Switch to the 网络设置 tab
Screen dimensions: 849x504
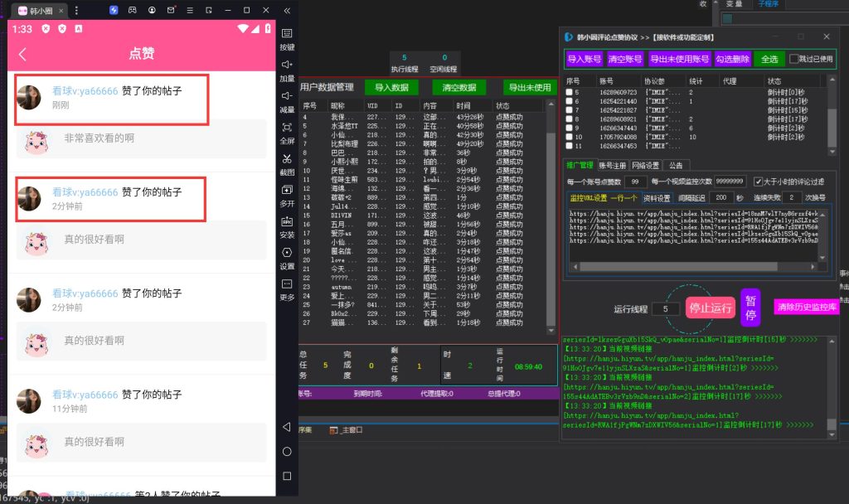click(x=645, y=165)
